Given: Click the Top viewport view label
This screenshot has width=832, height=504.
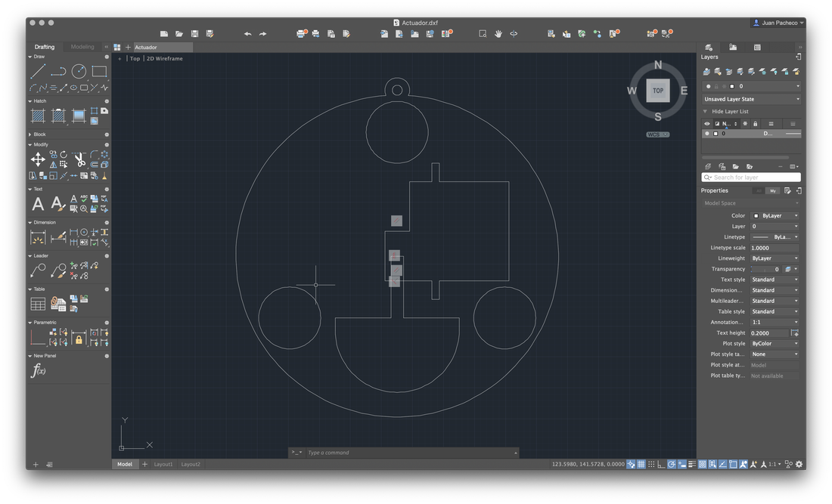Looking at the screenshot, I should pyautogui.click(x=135, y=59).
